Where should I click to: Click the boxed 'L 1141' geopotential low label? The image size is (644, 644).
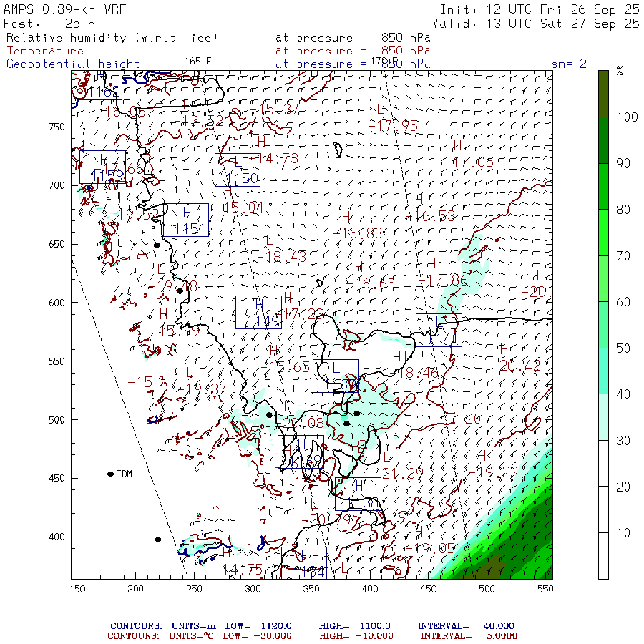(439, 330)
